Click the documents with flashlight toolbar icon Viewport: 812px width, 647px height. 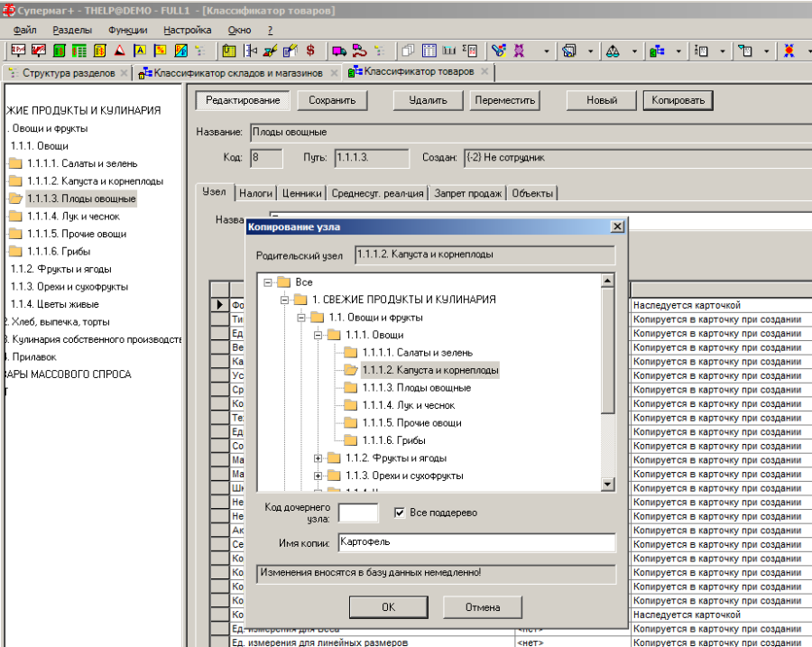tap(569, 51)
